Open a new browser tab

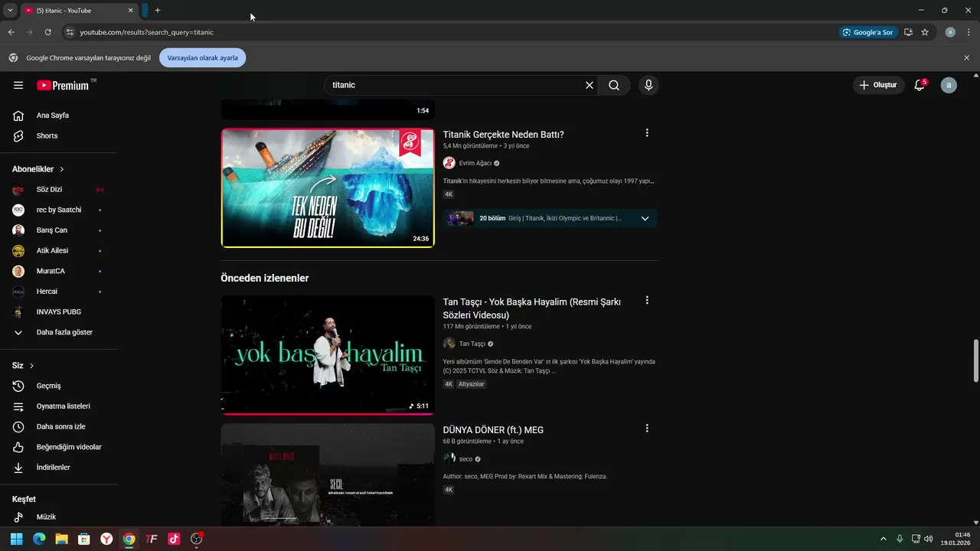(x=158, y=11)
